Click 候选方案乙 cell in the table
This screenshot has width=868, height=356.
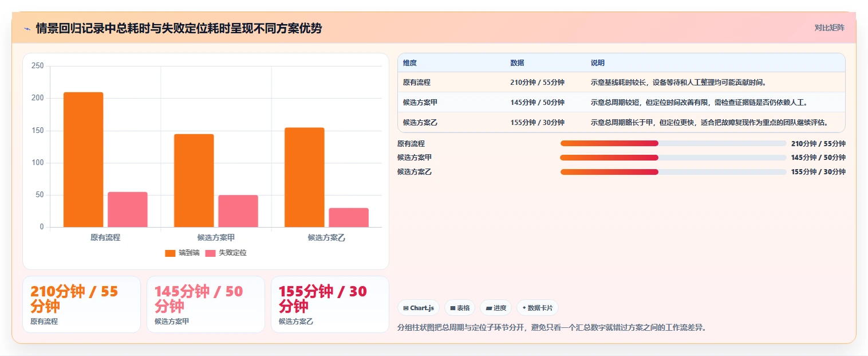(420, 123)
